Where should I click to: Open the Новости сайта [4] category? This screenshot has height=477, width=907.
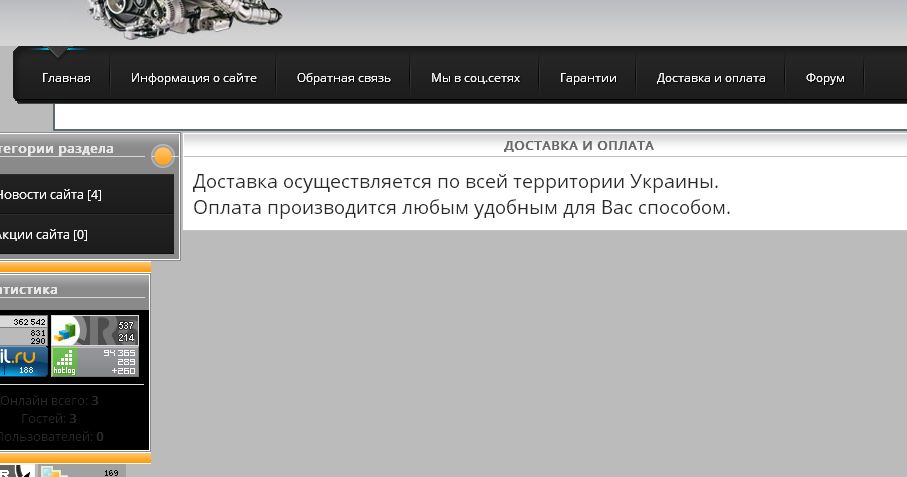click(50, 194)
